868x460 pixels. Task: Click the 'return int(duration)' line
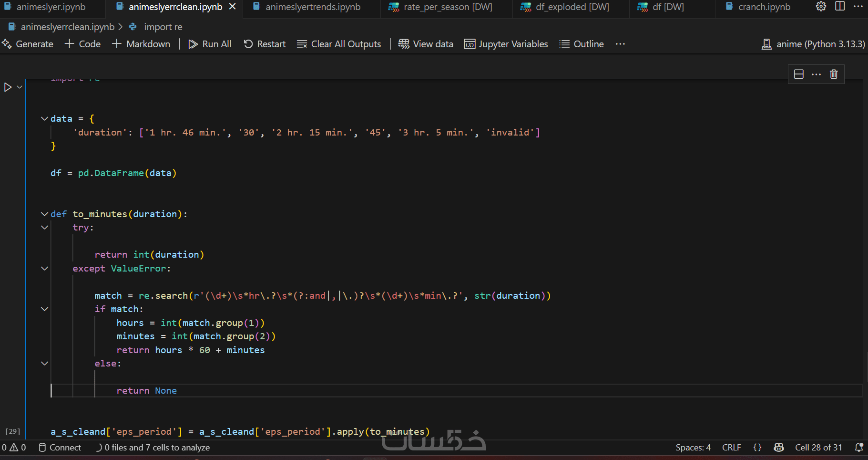click(149, 255)
